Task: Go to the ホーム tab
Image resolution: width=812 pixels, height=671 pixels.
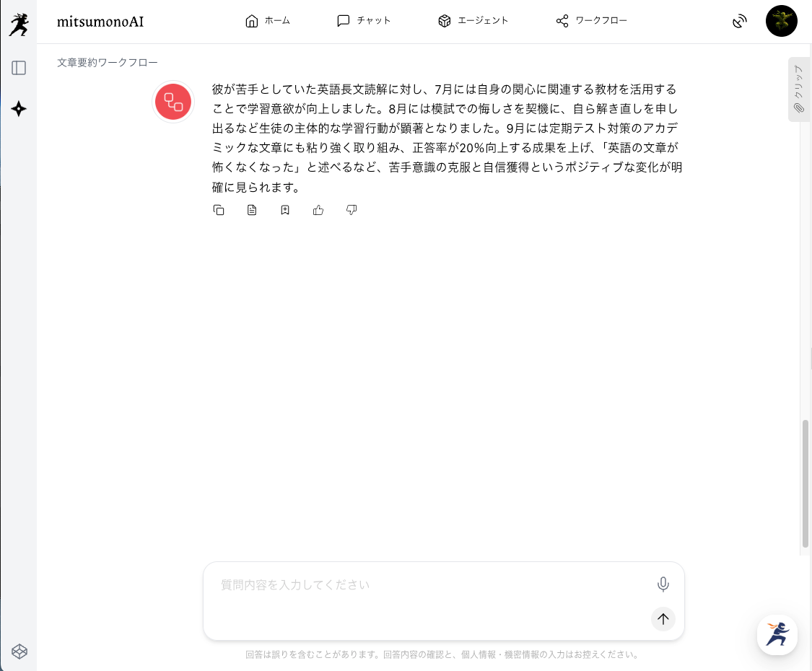Action: click(268, 21)
